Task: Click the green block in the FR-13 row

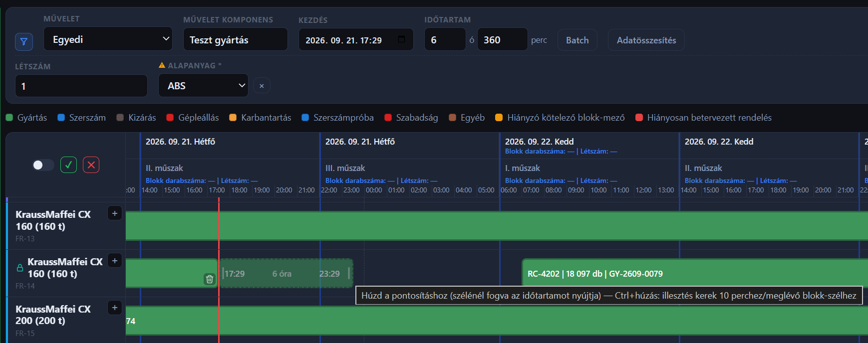Action: (x=497, y=226)
